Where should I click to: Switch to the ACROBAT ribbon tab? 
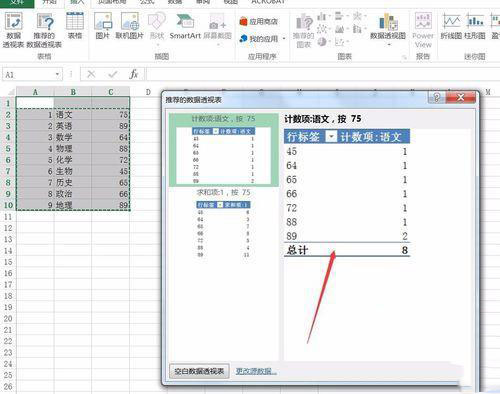coord(268,2)
